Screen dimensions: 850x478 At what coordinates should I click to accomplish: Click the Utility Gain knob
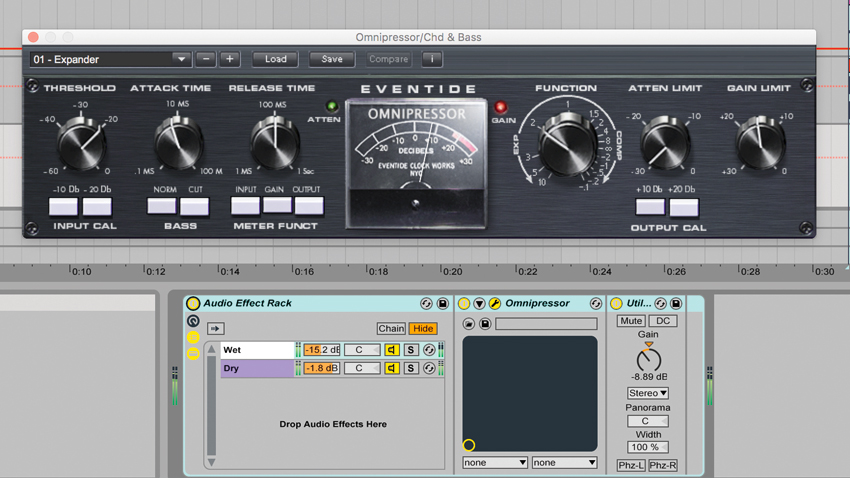click(x=648, y=360)
